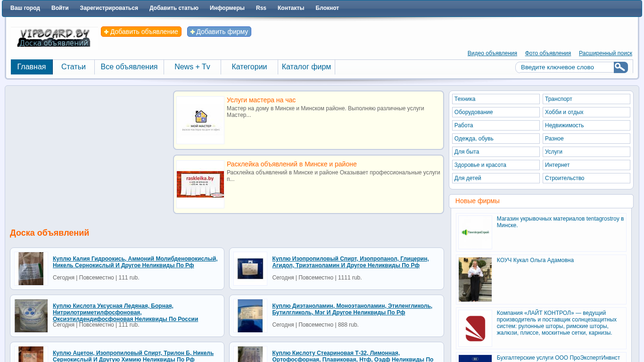
Task: Click the magnifier search icon
Action: (620, 67)
